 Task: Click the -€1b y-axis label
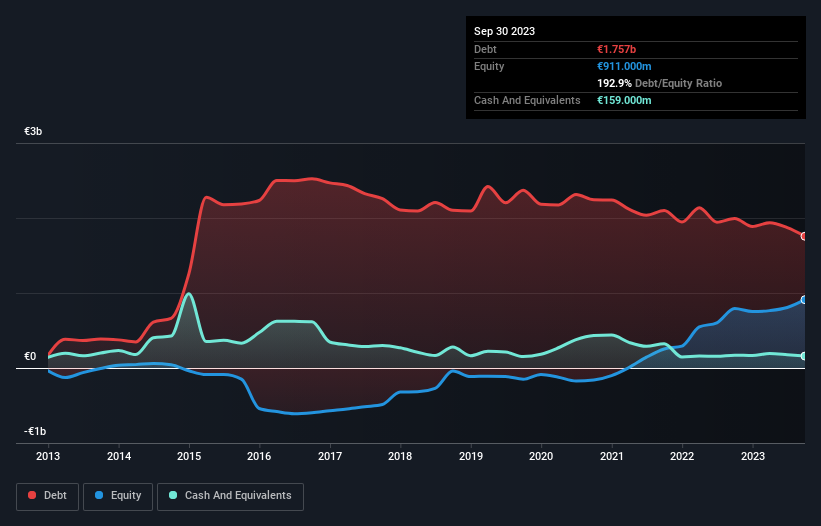point(35,431)
